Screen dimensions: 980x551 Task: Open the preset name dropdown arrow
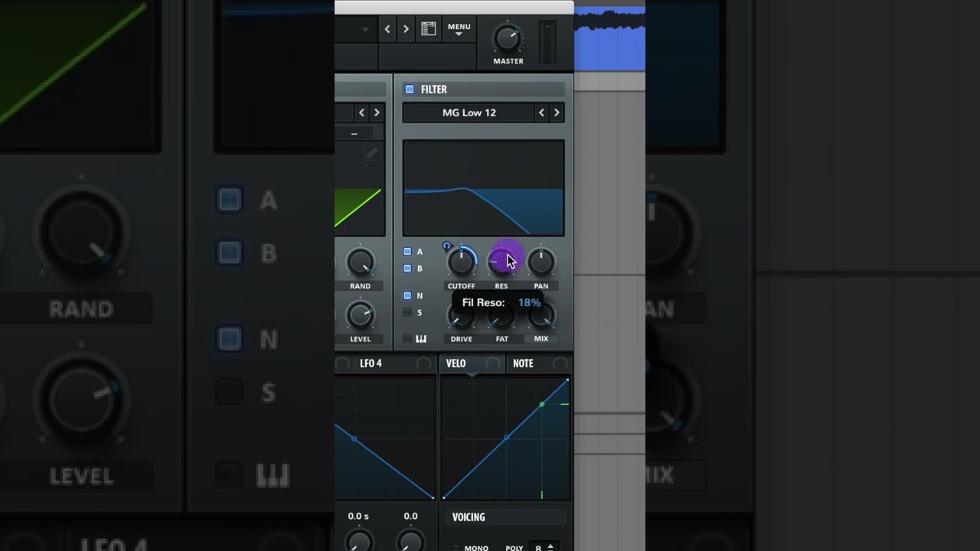point(365,29)
